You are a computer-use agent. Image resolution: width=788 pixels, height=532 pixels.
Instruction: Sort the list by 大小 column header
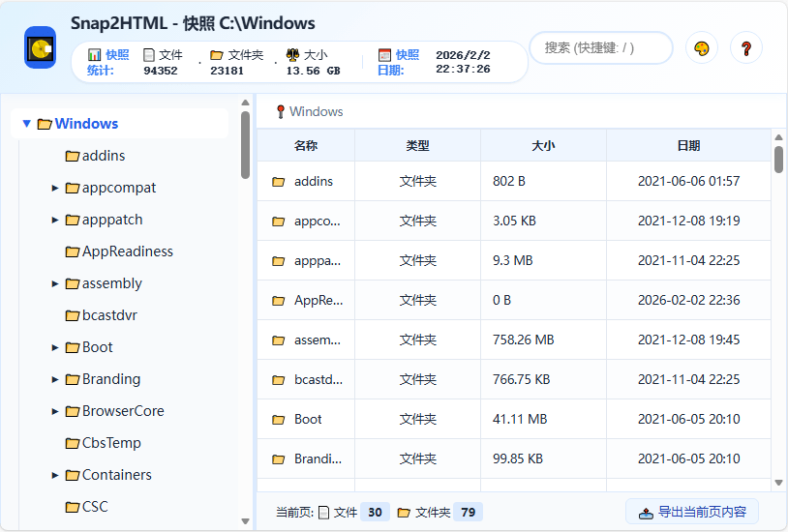(x=543, y=145)
